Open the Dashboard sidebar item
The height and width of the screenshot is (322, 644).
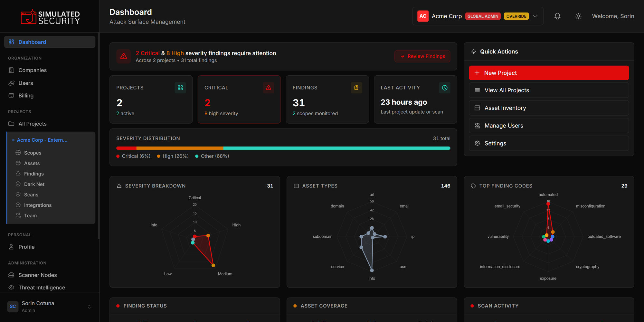coord(50,42)
